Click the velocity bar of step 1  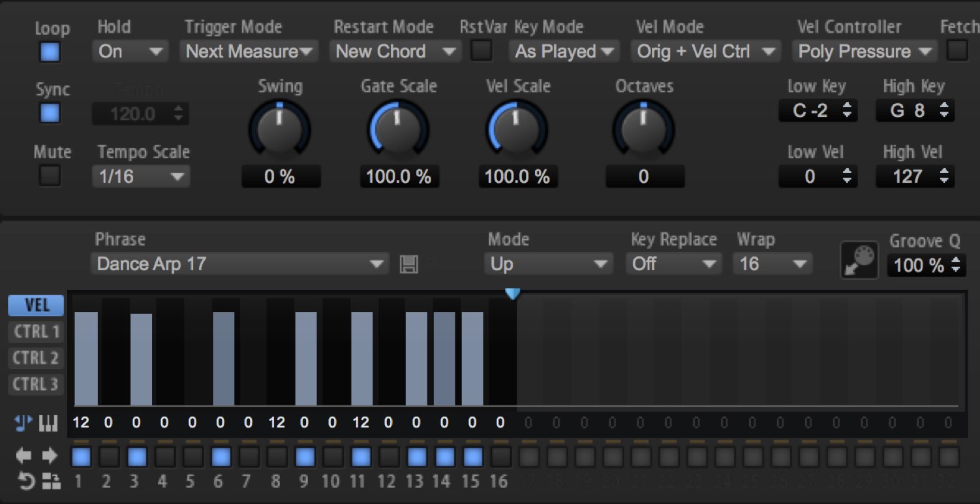click(86, 359)
